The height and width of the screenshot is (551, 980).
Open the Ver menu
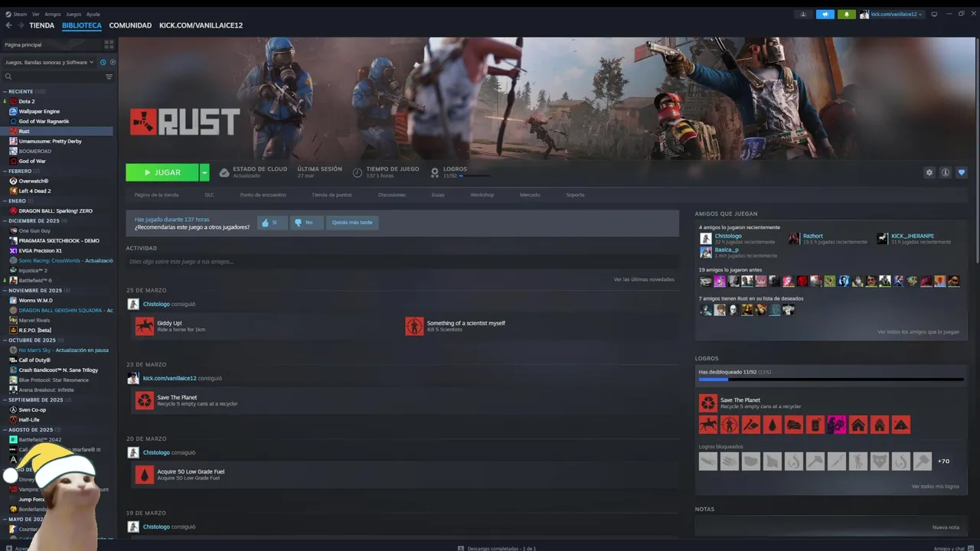pyautogui.click(x=36, y=14)
